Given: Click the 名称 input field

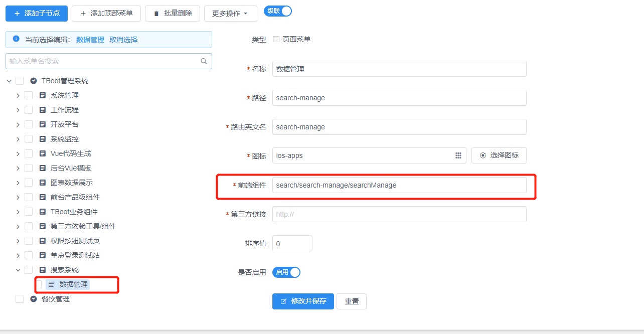Looking at the screenshot, I should pyautogui.click(x=399, y=69).
